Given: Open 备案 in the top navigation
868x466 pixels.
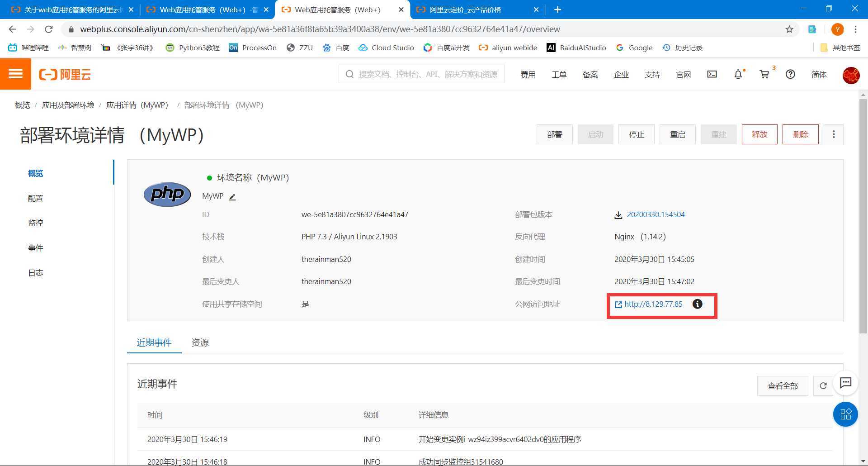Looking at the screenshot, I should pyautogui.click(x=590, y=75).
